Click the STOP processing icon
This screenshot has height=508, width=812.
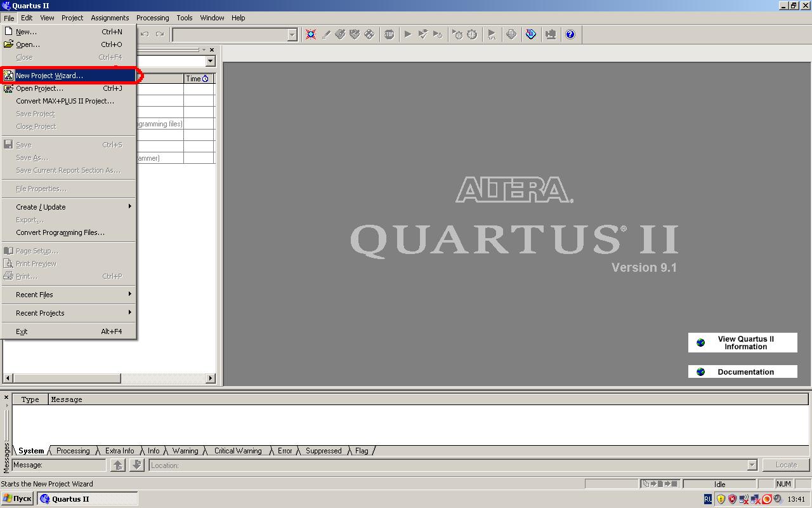(x=389, y=34)
